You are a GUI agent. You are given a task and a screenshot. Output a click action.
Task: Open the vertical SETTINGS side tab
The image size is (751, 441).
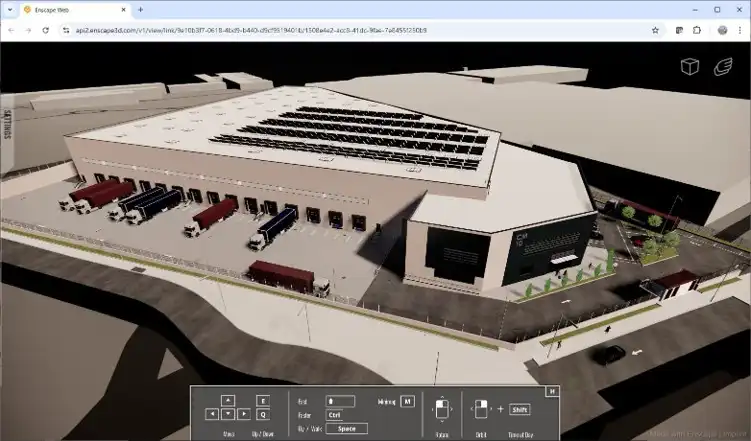[7, 124]
